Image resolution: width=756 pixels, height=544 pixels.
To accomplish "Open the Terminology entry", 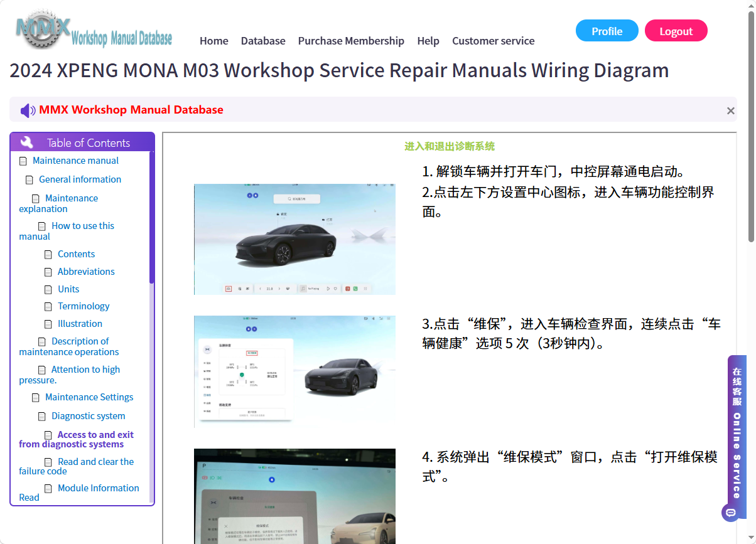I will pyautogui.click(x=84, y=306).
